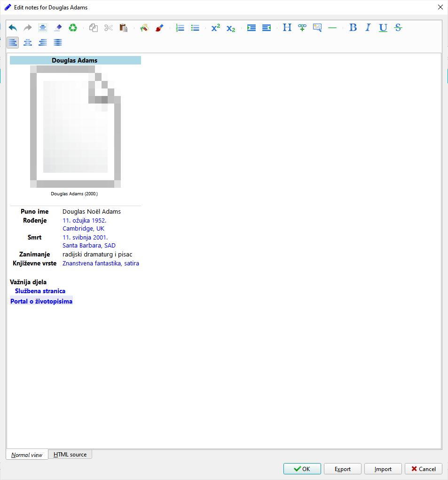
Task: Click the 'Douglas Adams' header title
Action: (75, 60)
